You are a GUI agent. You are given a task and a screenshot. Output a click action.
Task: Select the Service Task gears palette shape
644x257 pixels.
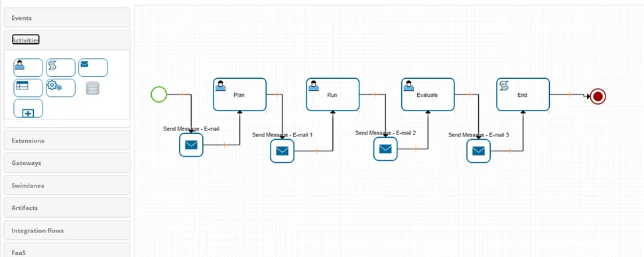pyautogui.click(x=60, y=87)
